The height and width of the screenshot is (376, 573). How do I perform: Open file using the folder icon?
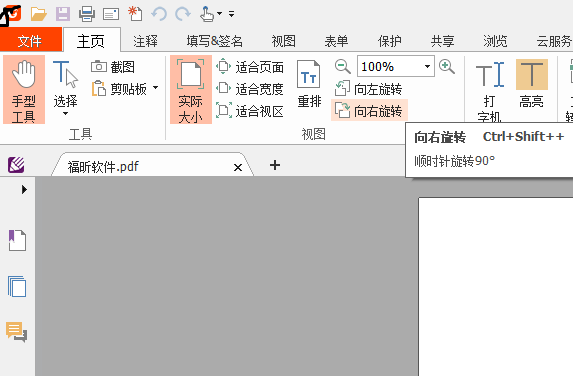coord(39,14)
